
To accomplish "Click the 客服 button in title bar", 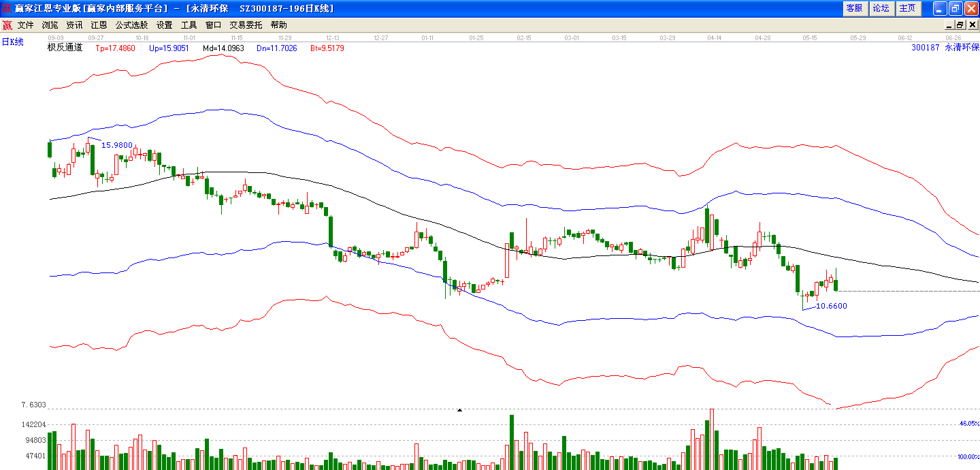I will pos(854,8).
